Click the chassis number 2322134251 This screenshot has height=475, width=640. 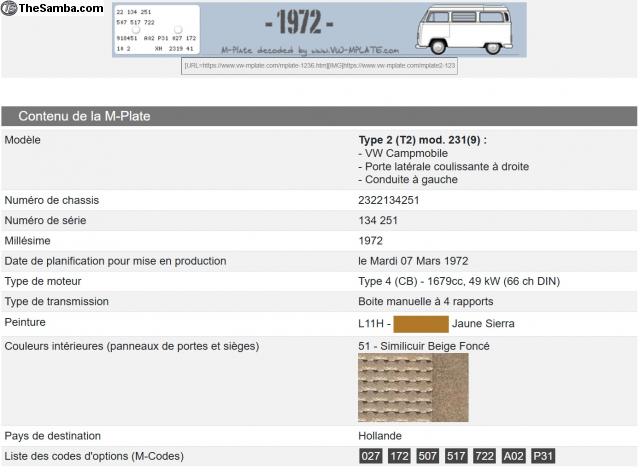click(388, 200)
